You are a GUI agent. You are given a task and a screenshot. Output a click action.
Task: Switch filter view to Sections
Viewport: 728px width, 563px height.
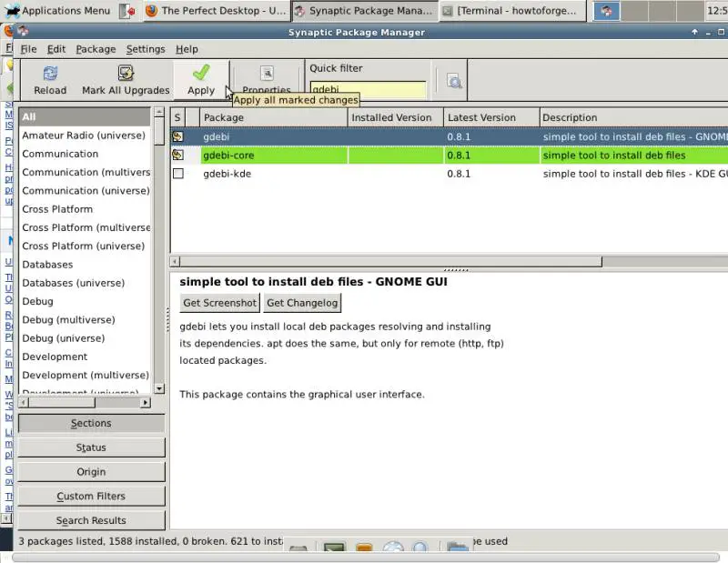click(92, 423)
